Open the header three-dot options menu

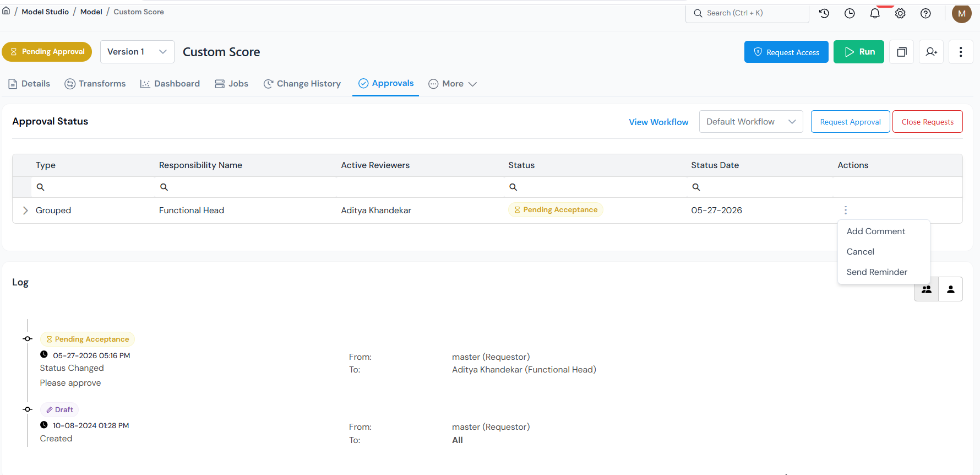tap(961, 52)
